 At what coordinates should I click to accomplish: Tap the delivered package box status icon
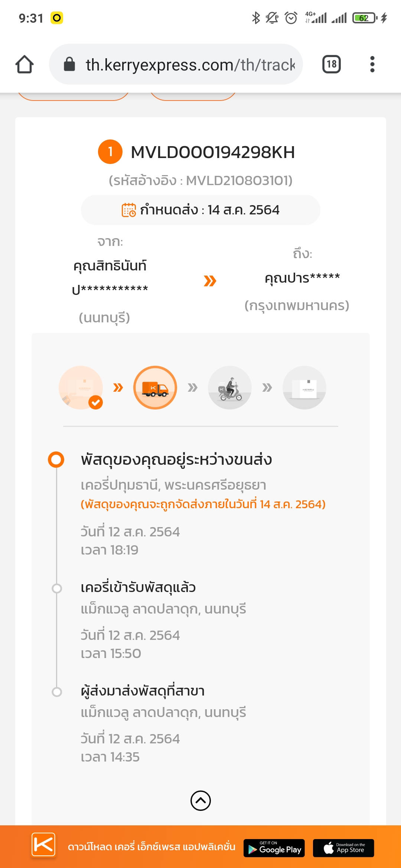click(x=304, y=388)
